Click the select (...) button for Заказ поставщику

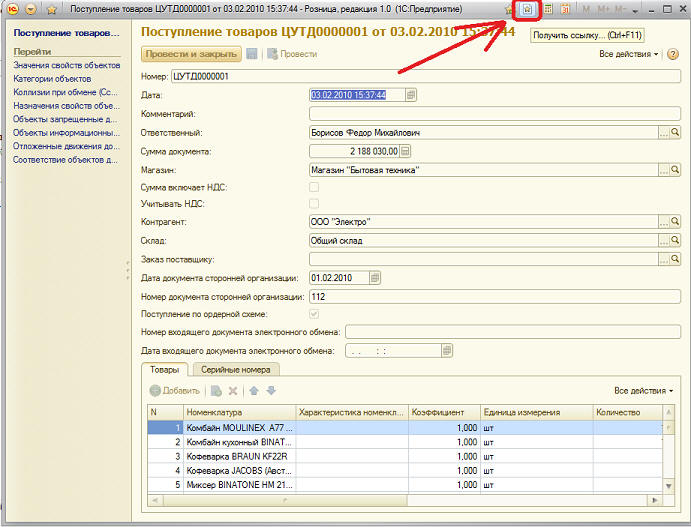click(664, 260)
